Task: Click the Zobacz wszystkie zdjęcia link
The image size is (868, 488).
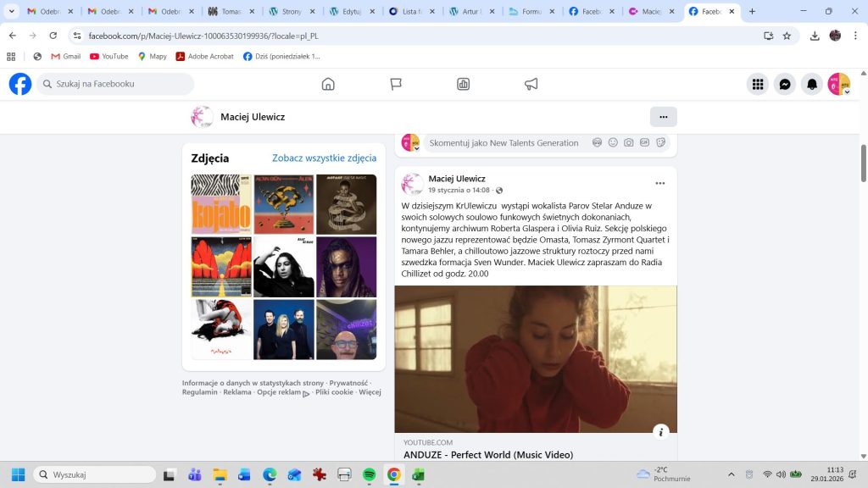Action: [x=324, y=158]
